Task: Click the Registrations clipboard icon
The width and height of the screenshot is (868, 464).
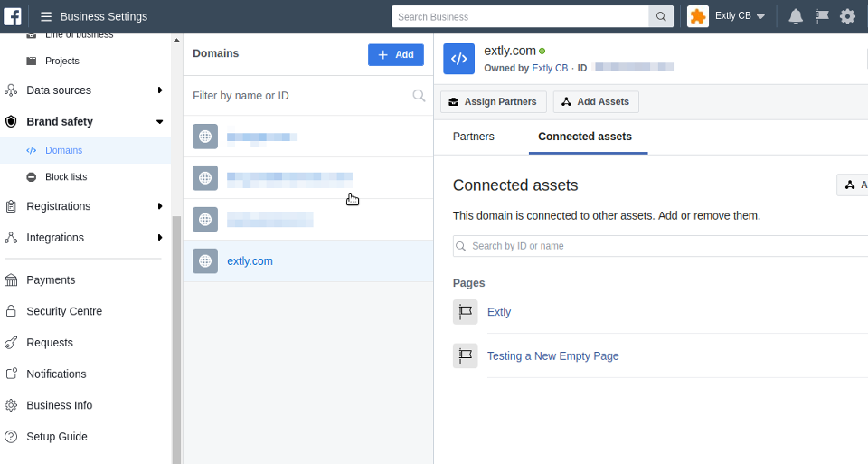Action: coord(11,206)
